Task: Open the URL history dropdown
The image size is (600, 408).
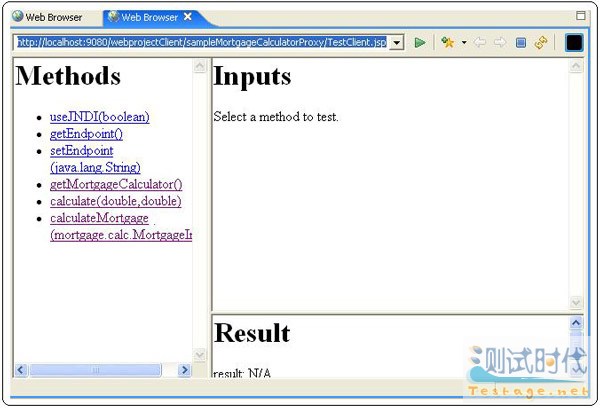Action: [396, 43]
